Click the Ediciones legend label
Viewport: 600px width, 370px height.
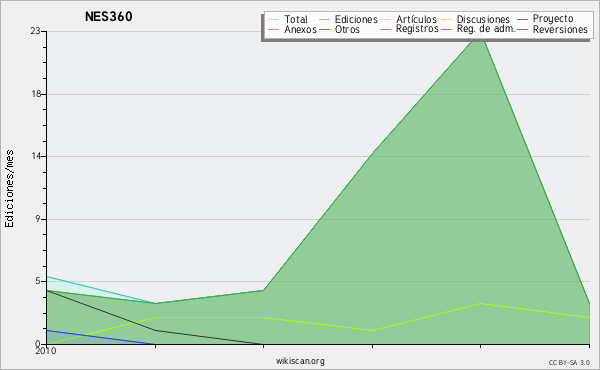(356, 19)
